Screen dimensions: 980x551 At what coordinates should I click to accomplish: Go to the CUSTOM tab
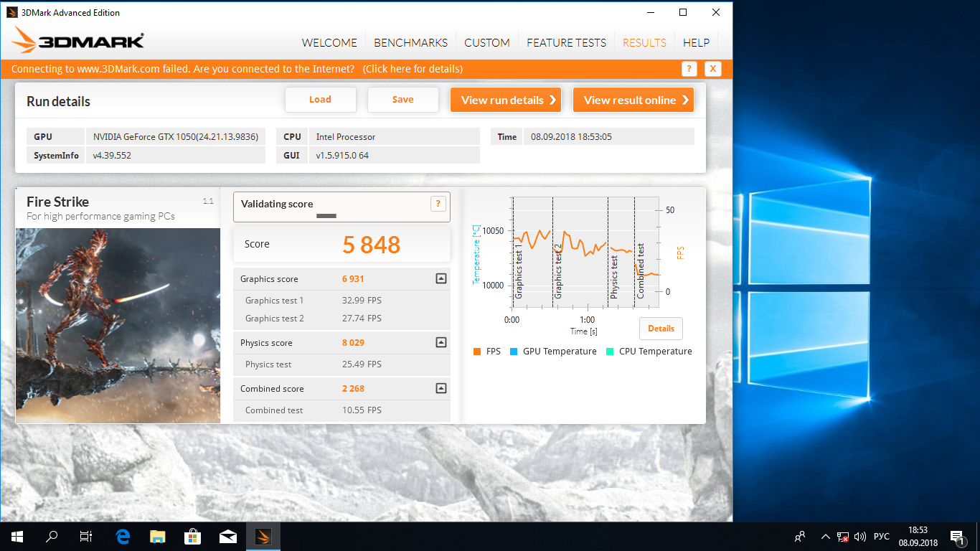487,42
